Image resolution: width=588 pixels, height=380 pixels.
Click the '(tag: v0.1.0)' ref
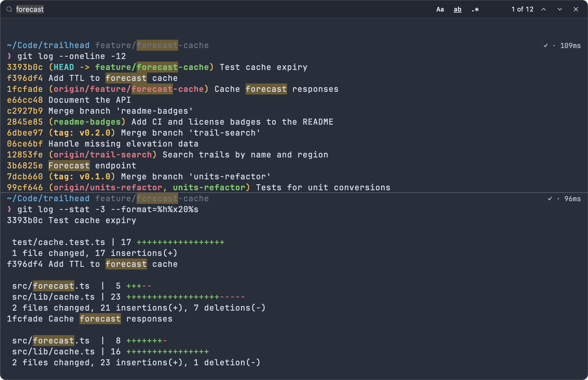click(82, 176)
